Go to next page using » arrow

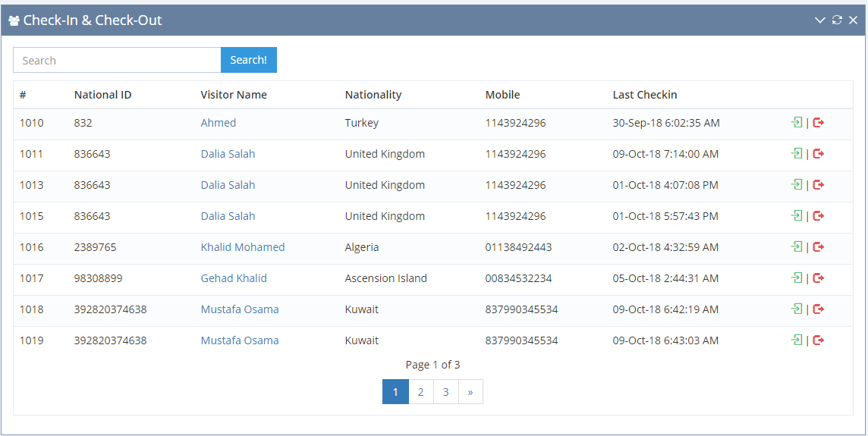[470, 392]
